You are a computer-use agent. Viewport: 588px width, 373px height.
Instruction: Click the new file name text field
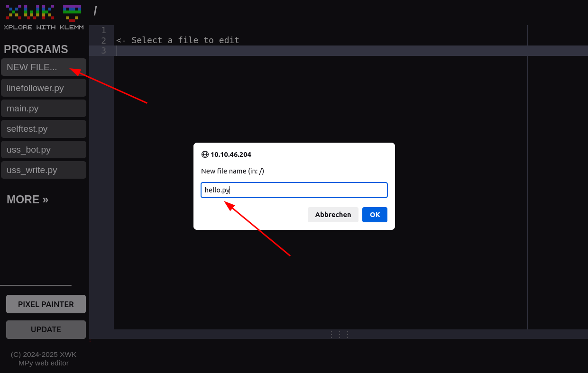pyautogui.click(x=294, y=190)
